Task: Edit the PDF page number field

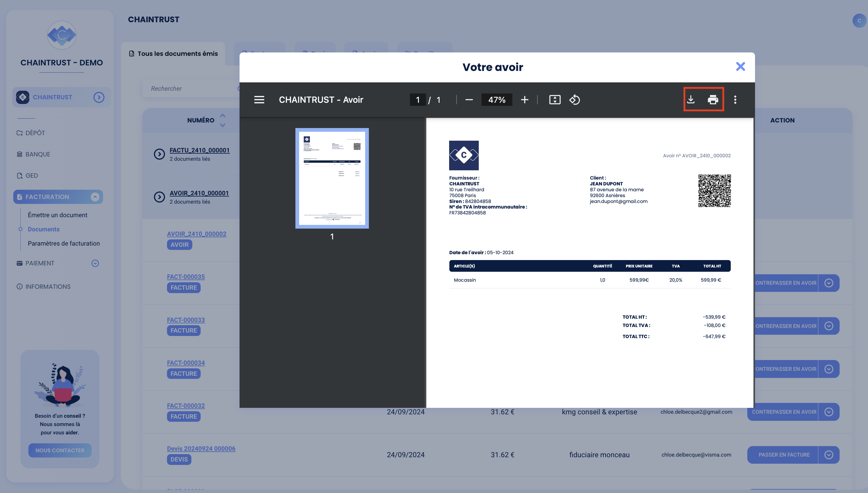Action: tap(418, 100)
